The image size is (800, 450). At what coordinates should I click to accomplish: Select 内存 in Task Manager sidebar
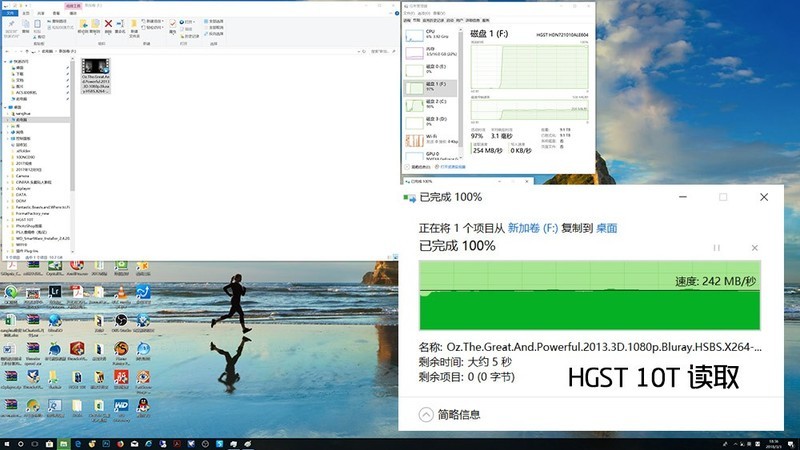[431, 53]
